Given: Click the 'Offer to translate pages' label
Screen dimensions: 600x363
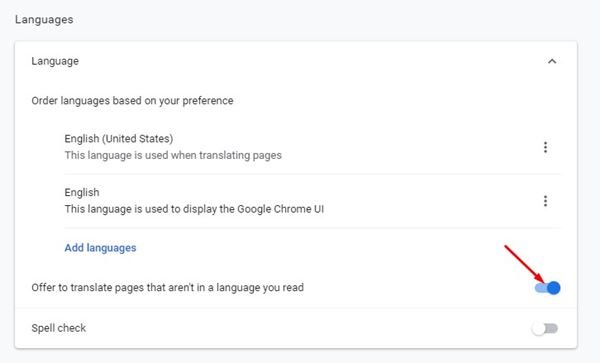Looking at the screenshot, I should (168, 288).
